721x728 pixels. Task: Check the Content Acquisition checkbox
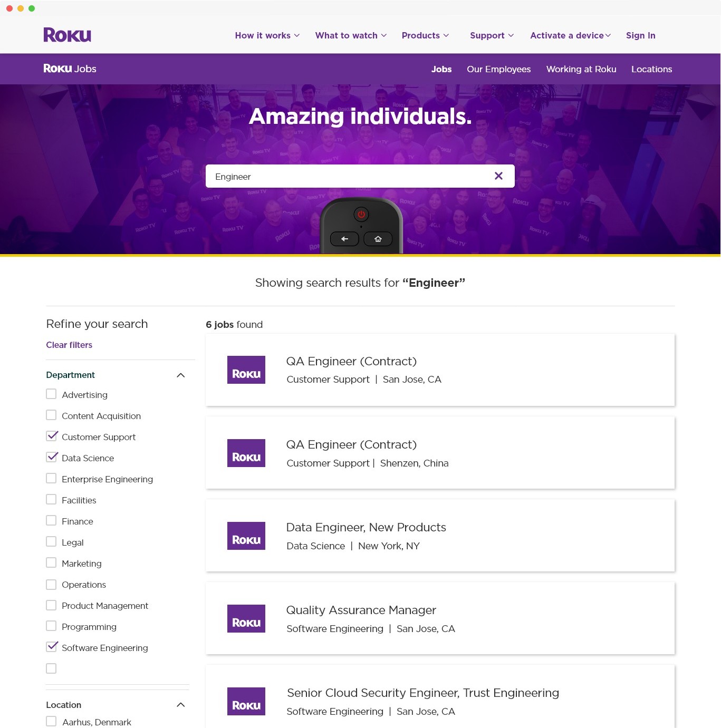[x=51, y=415]
